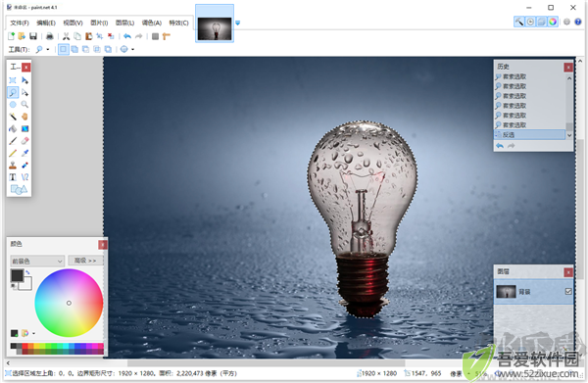Select the Magic Wand tool
This screenshot has height=383, width=588.
coord(13,117)
